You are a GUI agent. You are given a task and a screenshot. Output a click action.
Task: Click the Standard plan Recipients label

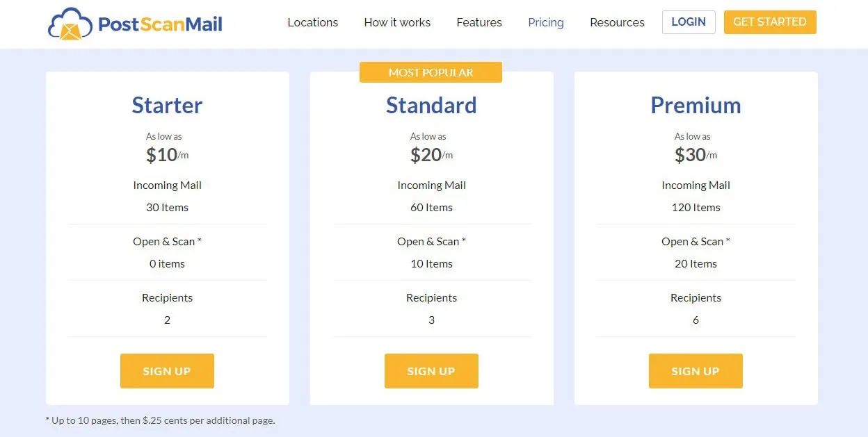431,298
